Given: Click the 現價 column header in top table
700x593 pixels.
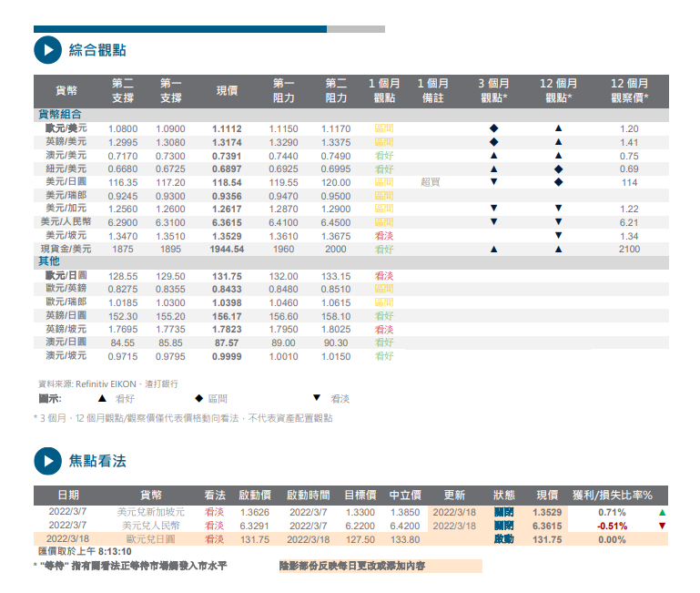Looking at the screenshot, I should (x=227, y=90).
